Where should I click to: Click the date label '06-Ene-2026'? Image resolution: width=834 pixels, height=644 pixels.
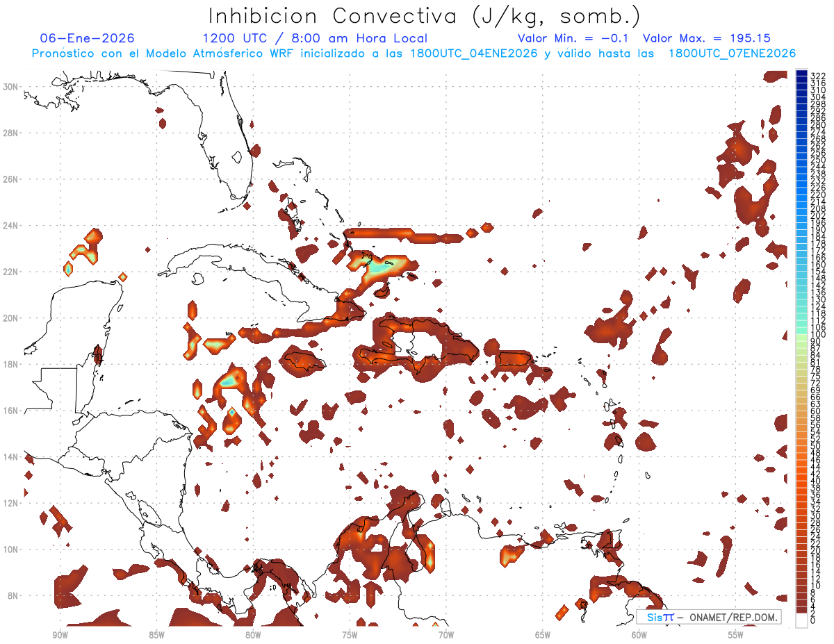click(88, 38)
